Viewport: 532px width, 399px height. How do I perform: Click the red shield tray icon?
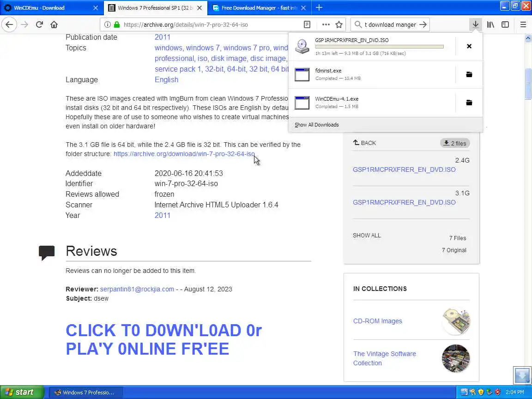tap(497, 392)
